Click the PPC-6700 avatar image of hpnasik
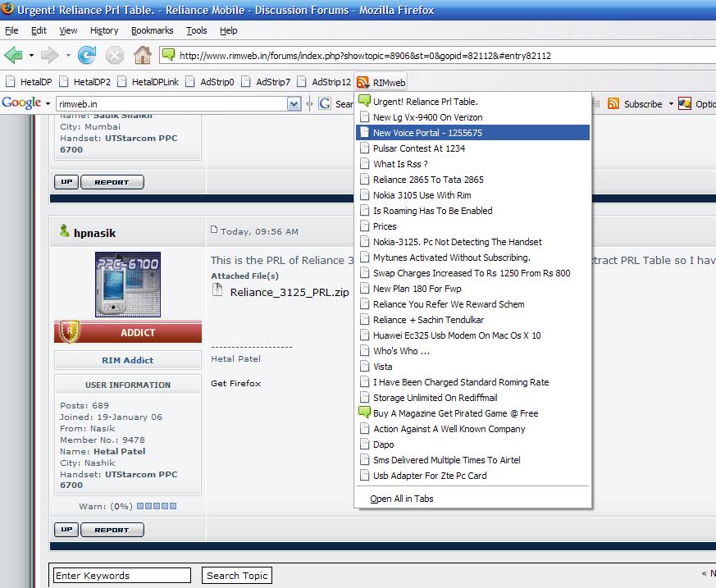The width and height of the screenshot is (716, 588). (x=128, y=285)
